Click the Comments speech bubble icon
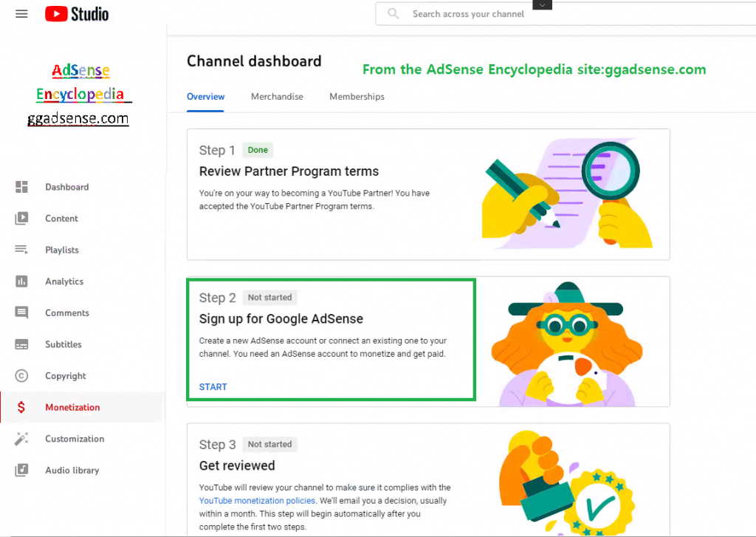This screenshot has width=756, height=537. click(21, 312)
